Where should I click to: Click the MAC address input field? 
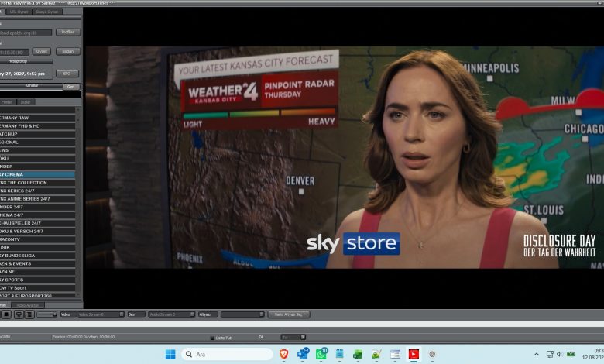tap(14, 52)
